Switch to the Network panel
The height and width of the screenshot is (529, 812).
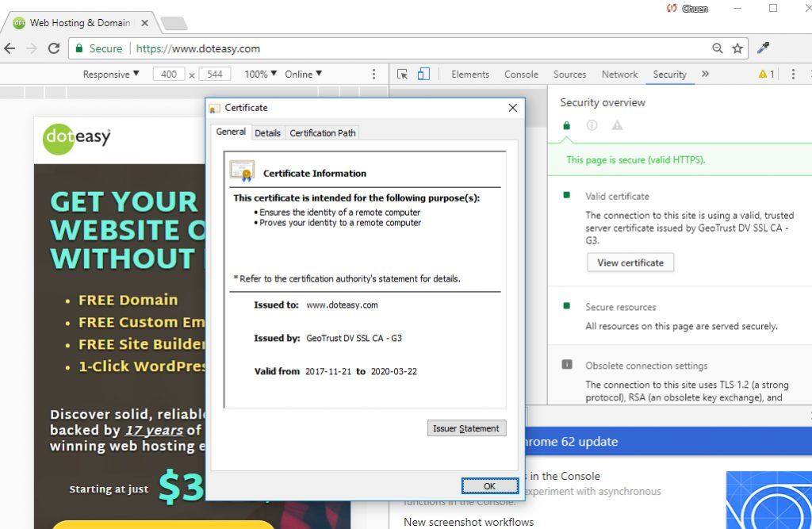619,74
